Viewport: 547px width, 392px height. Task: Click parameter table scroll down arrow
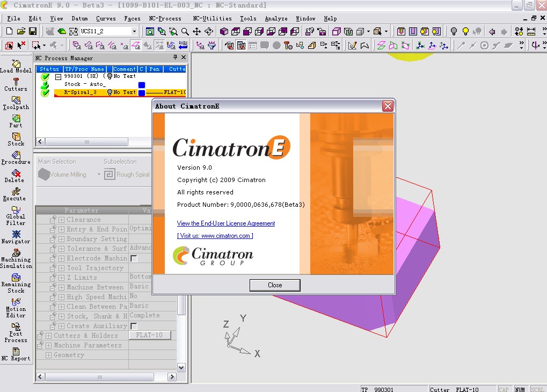point(181,367)
